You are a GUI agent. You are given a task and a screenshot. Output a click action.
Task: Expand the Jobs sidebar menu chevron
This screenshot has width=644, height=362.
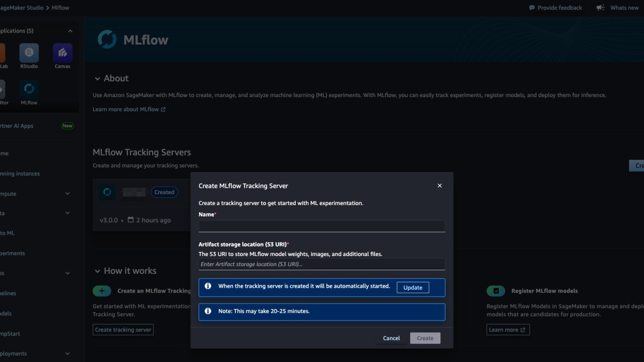tap(67, 273)
